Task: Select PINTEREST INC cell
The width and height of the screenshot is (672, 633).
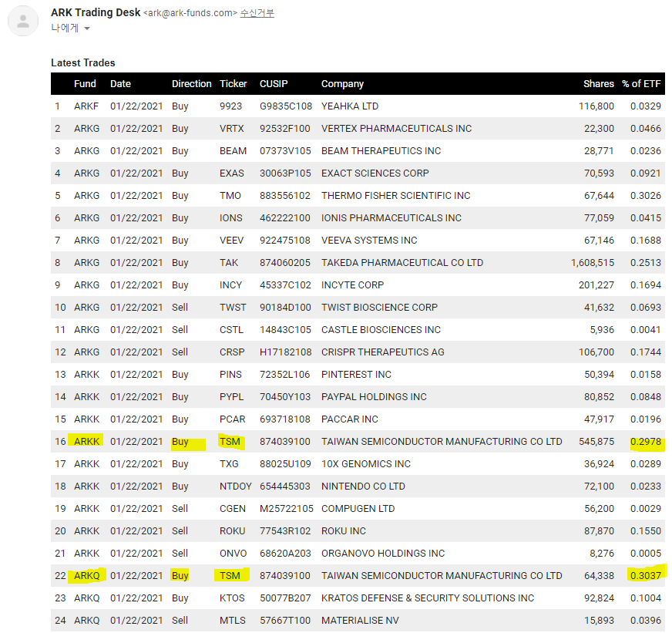Action: [356, 375]
